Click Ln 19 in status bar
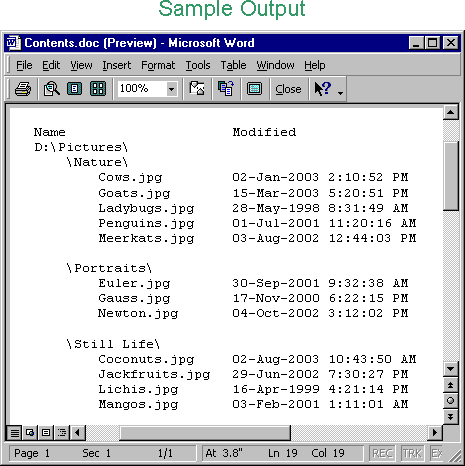The image size is (465, 466). pos(283,453)
